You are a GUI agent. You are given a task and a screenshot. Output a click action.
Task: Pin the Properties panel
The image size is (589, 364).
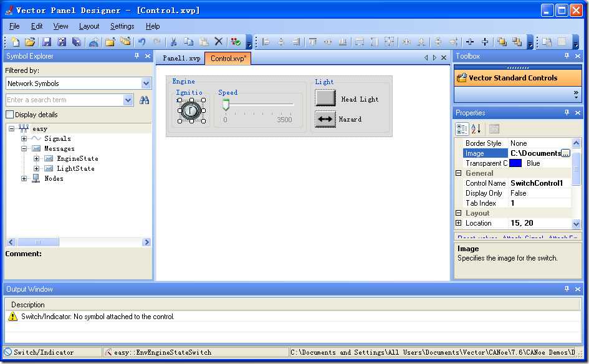[x=567, y=113]
